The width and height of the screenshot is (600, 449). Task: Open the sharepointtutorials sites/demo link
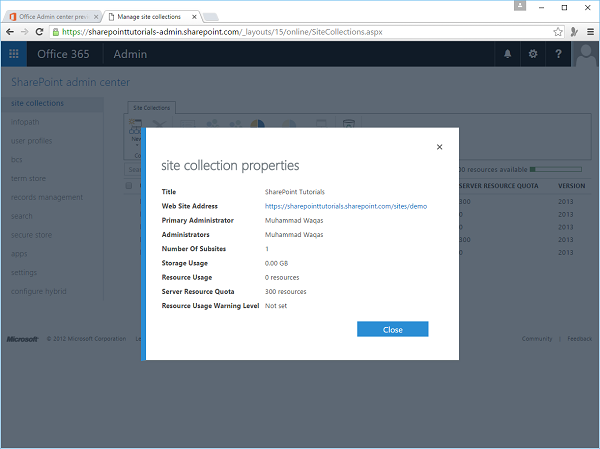346,205
